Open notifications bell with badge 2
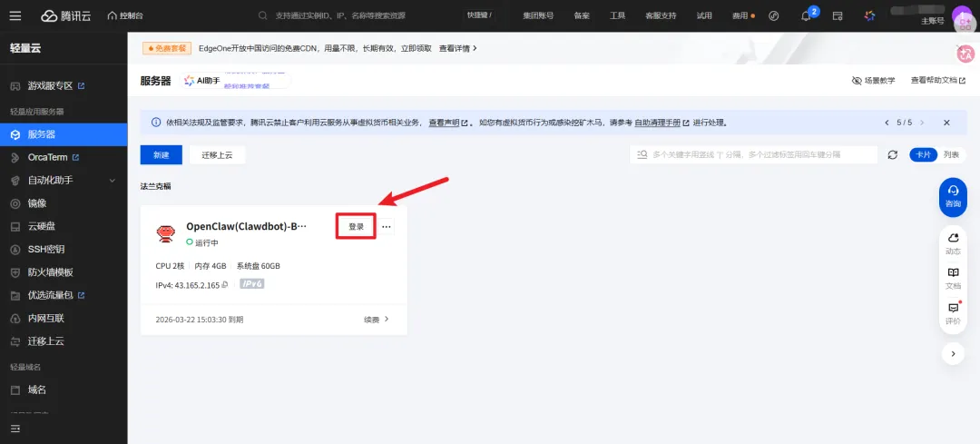980x444 pixels. point(808,15)
